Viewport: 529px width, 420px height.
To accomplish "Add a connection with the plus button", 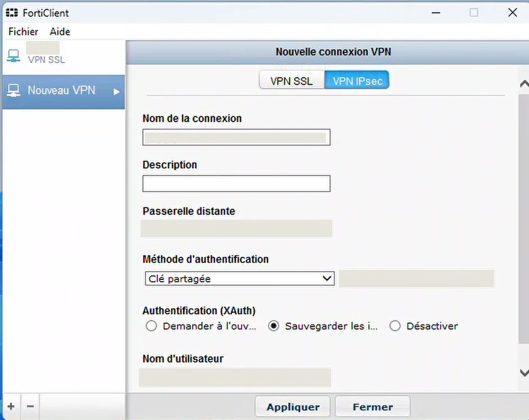I will tap(11, 406).
